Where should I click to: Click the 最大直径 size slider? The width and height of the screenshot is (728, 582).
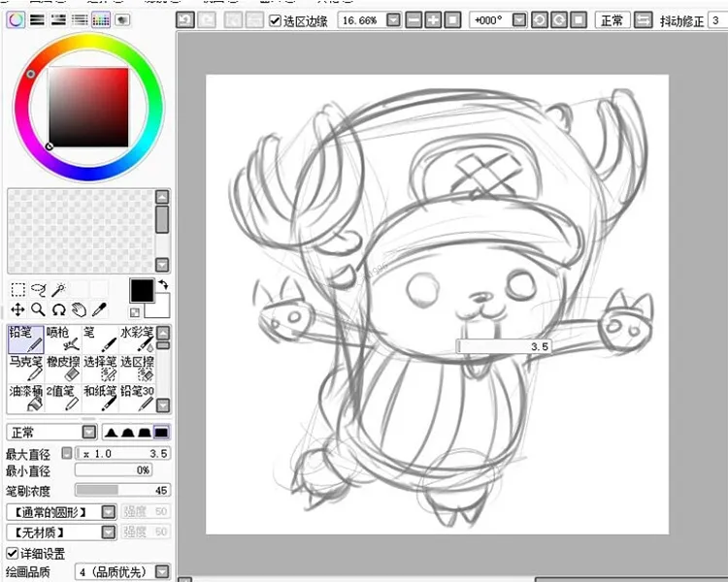[122, 453]
